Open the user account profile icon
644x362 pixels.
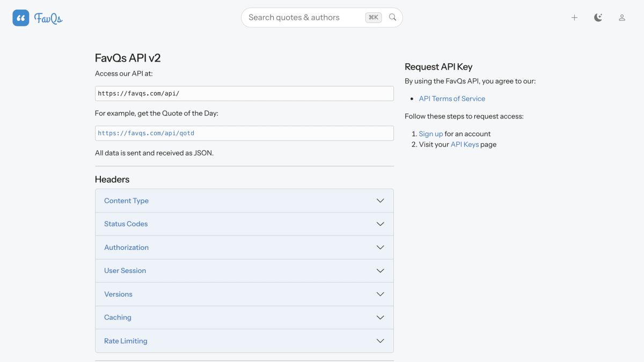click(622, 18)
